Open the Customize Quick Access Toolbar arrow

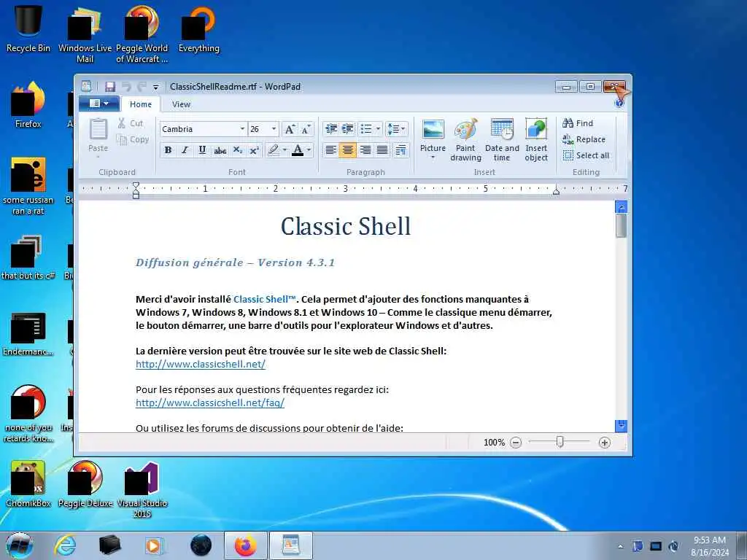coord(155,87)
